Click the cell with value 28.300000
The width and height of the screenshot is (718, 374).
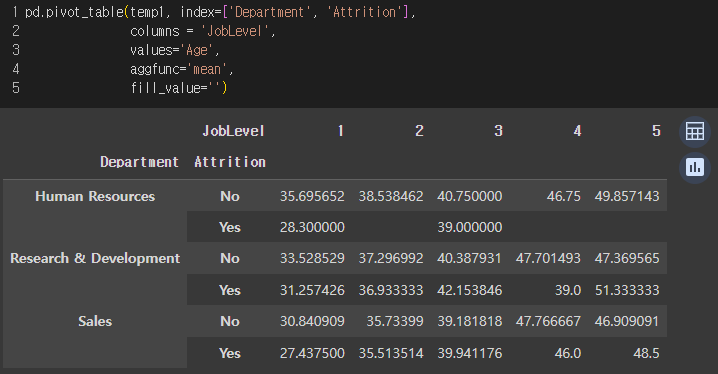click(312, 228)
